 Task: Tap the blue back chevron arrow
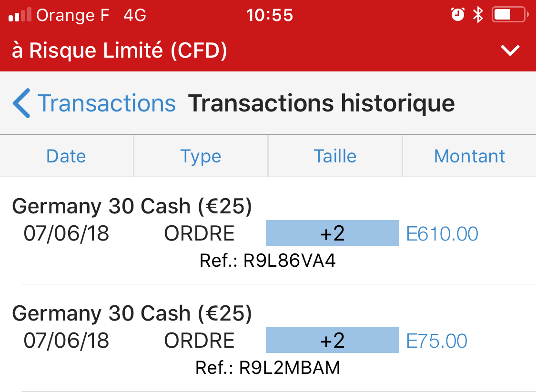pyautogui.click(x=21, y=103)
